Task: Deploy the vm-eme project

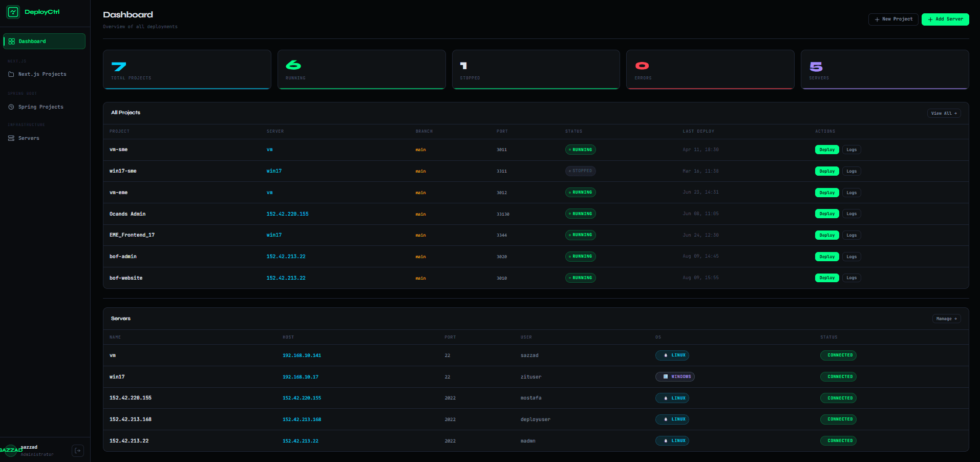Action: coord(827,193)
